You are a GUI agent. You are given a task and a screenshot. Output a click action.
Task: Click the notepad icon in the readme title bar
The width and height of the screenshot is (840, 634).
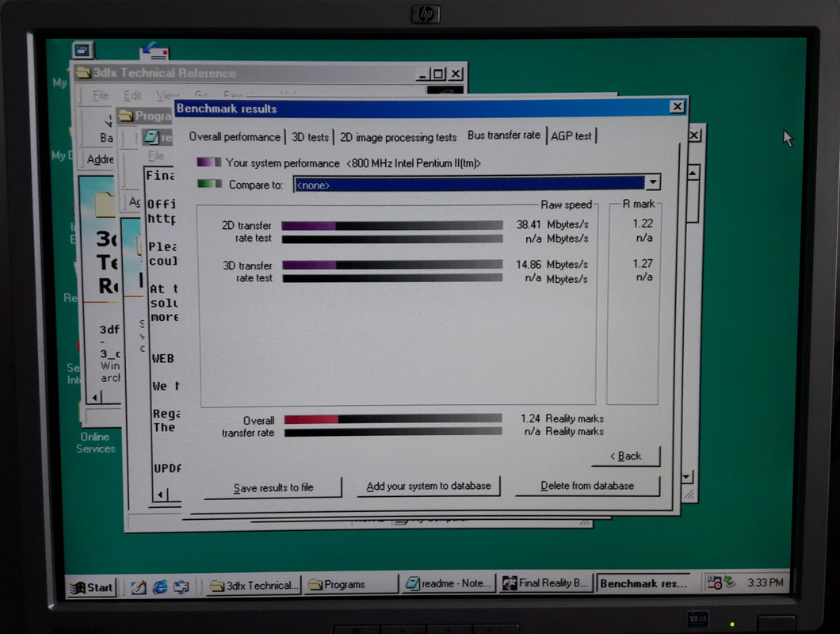(x=151, y=137)
